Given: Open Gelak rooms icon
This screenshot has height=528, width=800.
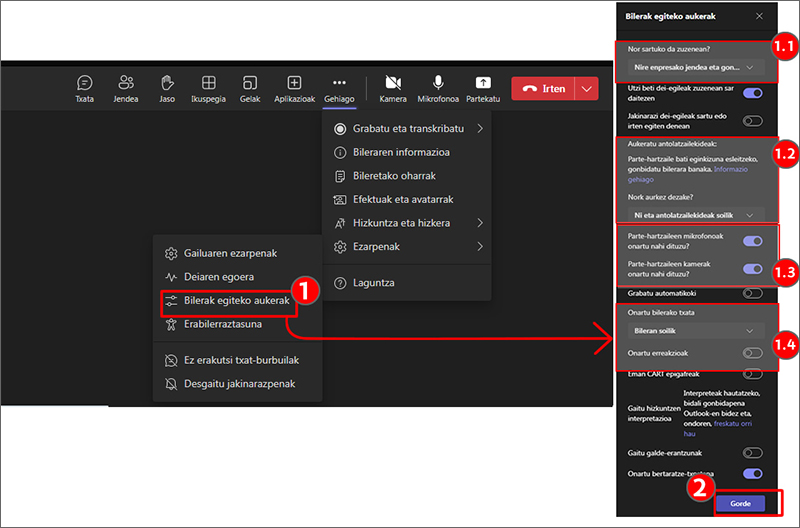Looking at the screenshot, I should (x=250, y=84).
